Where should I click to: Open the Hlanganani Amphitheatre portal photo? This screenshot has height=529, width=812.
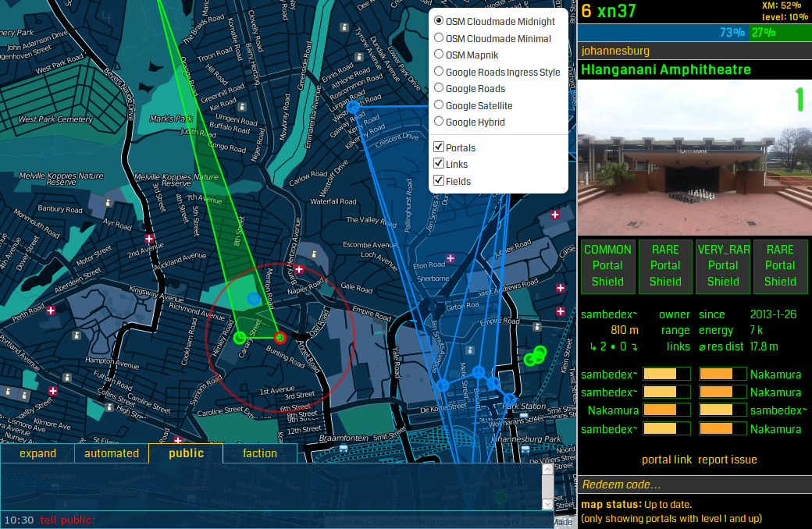pyautogui.click(x=694, y=158)
